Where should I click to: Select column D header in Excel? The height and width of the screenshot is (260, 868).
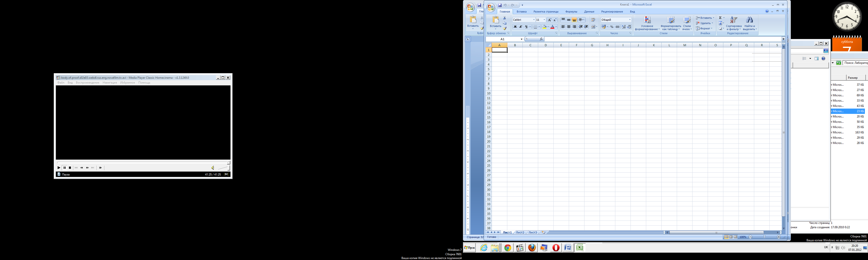point(546,45)
